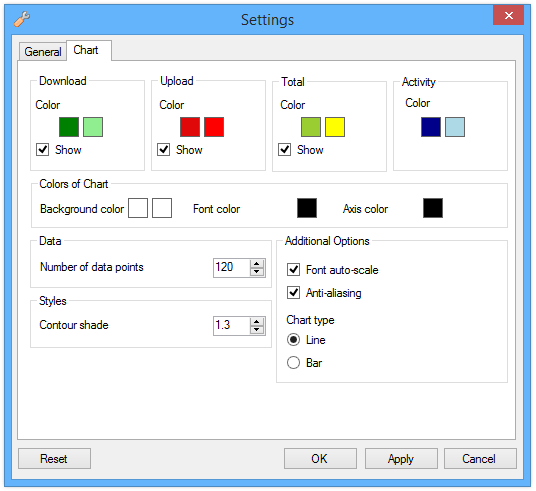Click the Apply button
536x491 pixels.
(401, 459)
